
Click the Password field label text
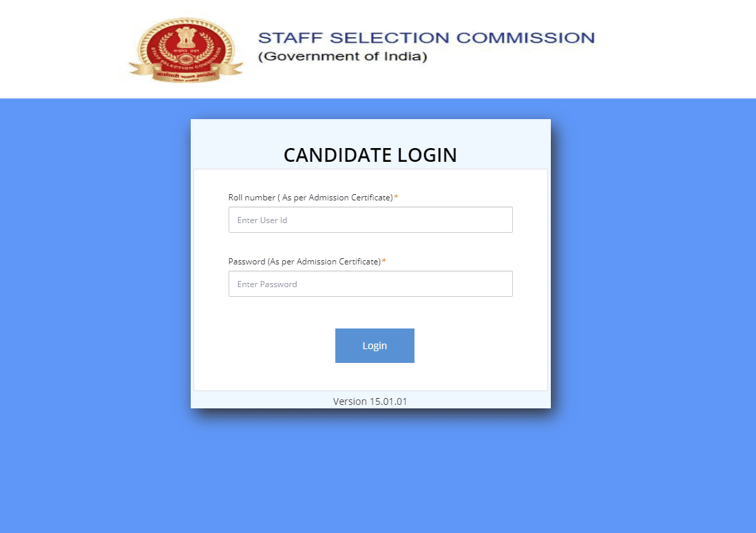tap(304, 262)
